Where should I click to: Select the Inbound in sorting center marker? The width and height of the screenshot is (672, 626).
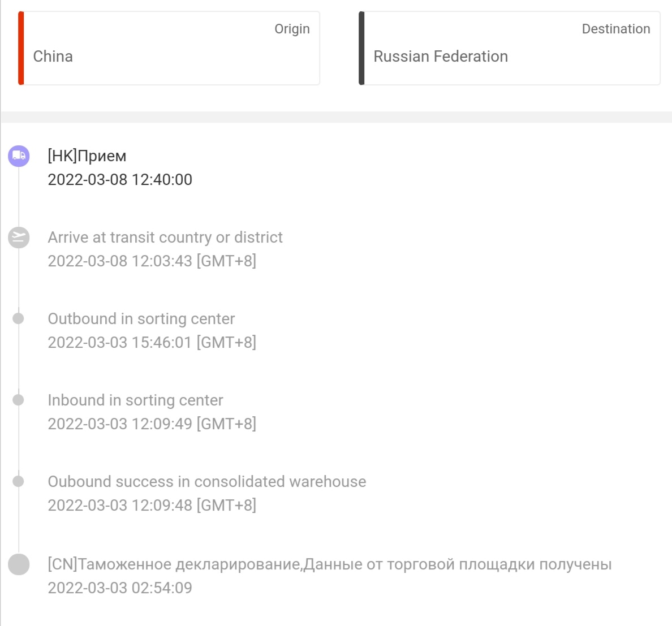(19, 400)
